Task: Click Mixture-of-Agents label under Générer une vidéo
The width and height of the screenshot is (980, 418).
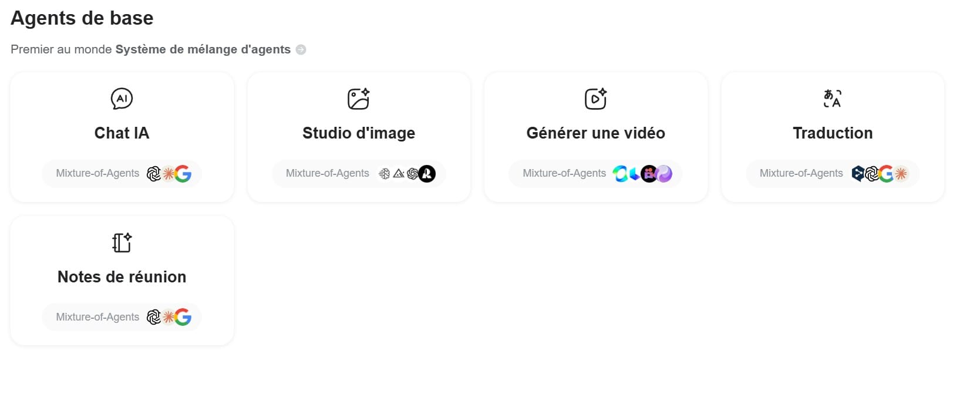Action: [564, 174]
